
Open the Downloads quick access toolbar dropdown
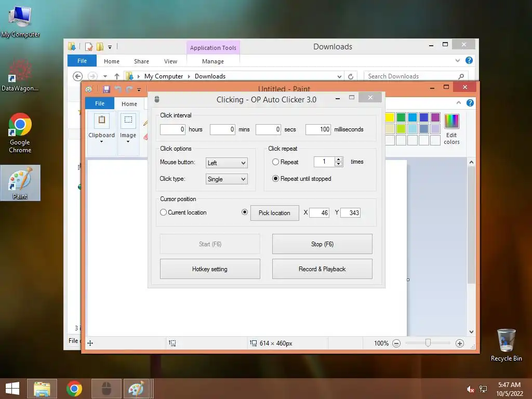point(110,47)
